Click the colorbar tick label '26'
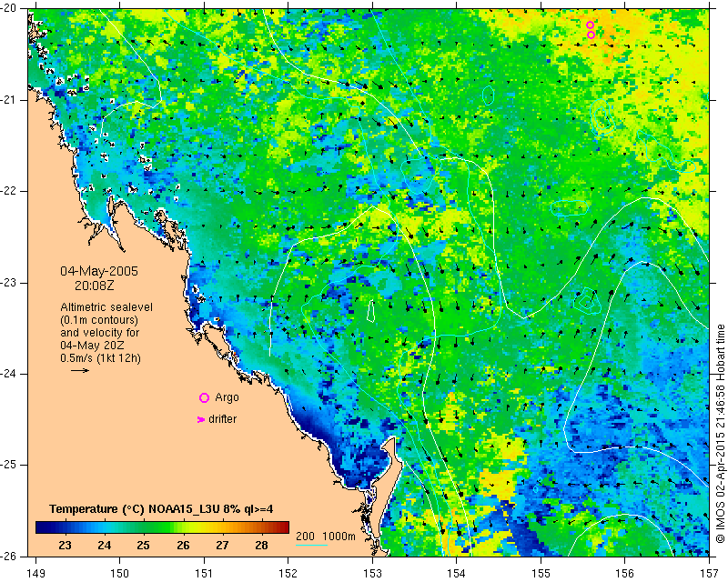728x582 pixels. [x=183, y=545]
